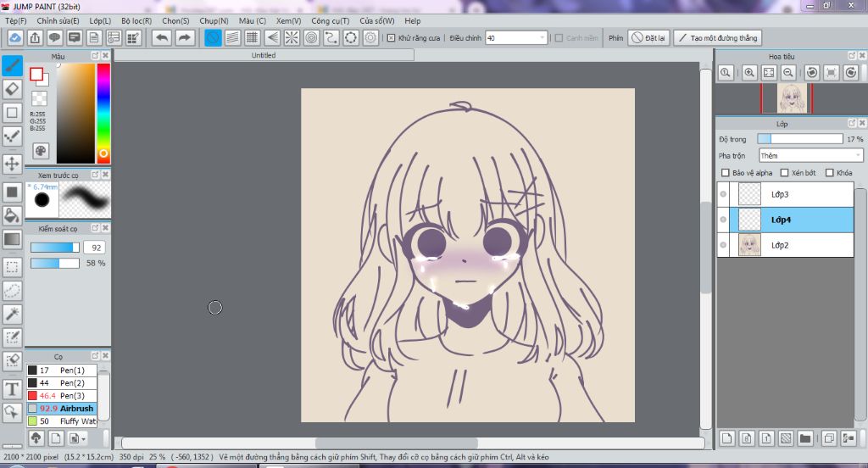
Task: Enable Xén bớt checkbox
Action: click(784, 173)
